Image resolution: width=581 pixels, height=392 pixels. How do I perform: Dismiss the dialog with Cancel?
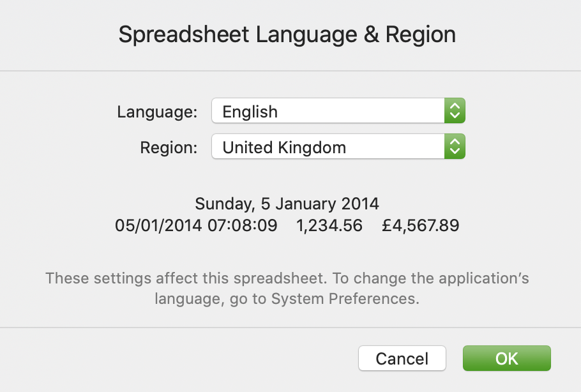(402, 358)
